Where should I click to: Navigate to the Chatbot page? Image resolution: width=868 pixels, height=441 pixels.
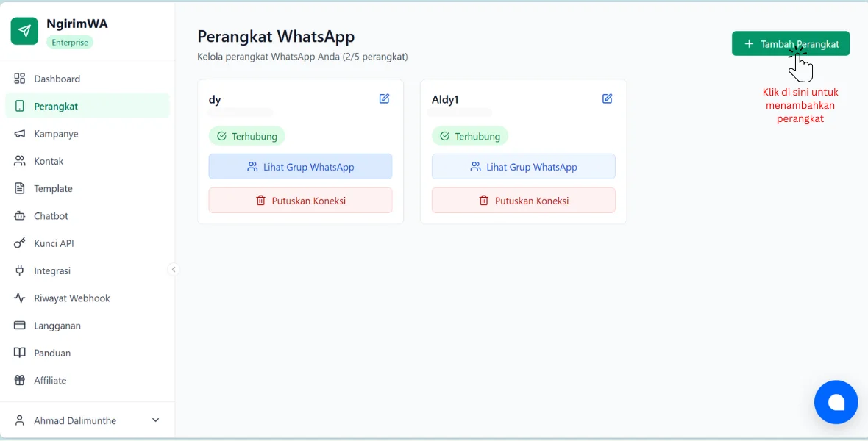tap(88, 216)
